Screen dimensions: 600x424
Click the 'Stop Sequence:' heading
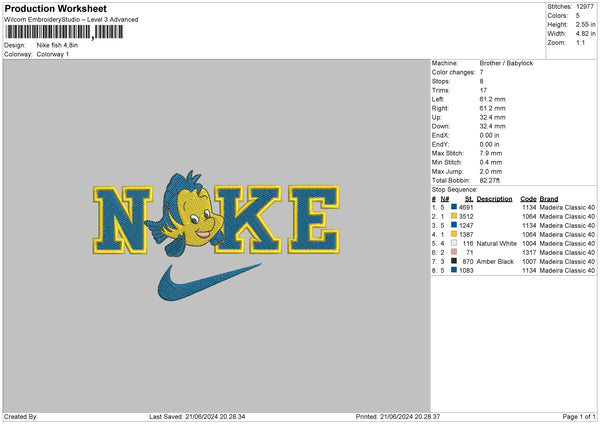click(455, 190)
